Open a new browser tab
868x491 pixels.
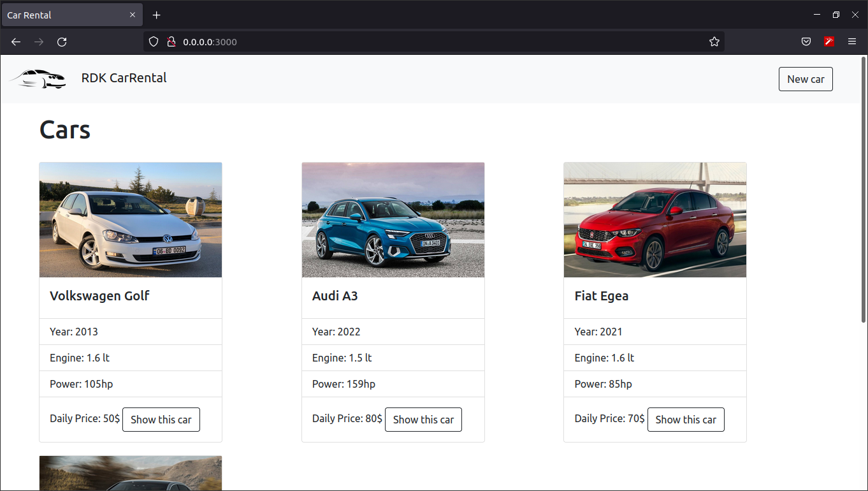tap(156, 15)
